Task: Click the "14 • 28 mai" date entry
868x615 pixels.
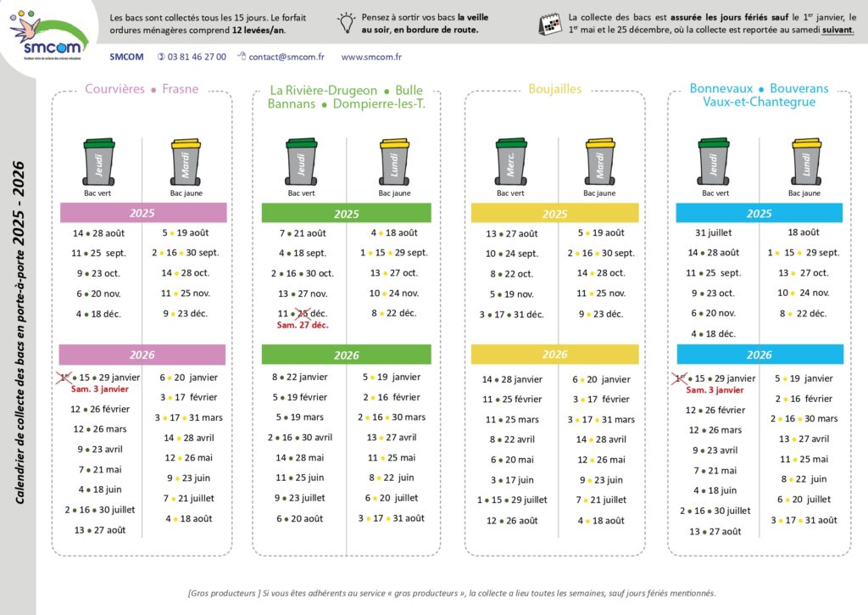Action: pyautogui.click(x=299, y=458)
